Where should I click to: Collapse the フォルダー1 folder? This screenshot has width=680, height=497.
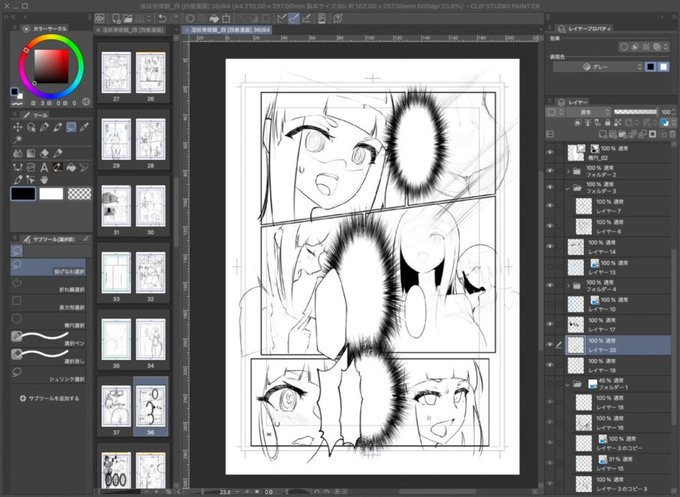tap(568, 384)
